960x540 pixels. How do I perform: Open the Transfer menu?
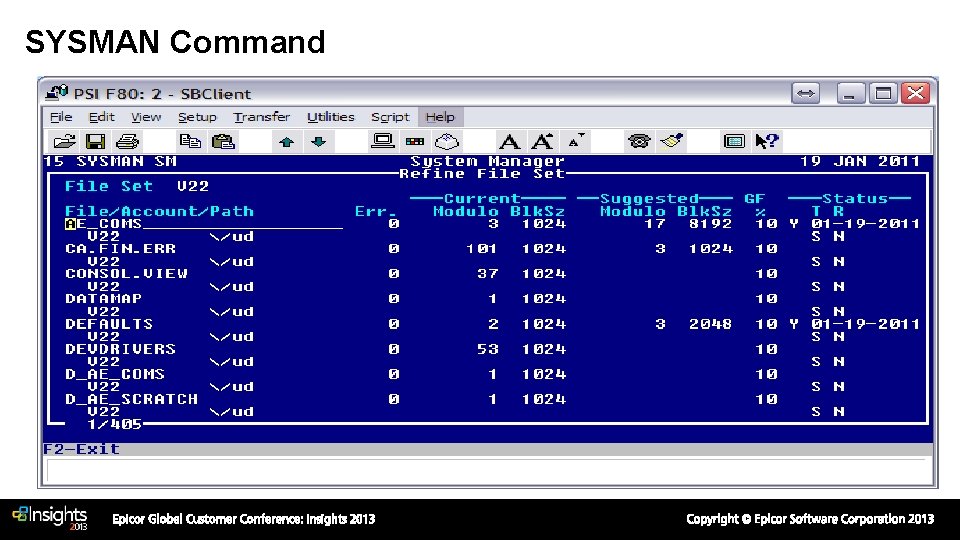pyautogui.click(x=261, y=116)
